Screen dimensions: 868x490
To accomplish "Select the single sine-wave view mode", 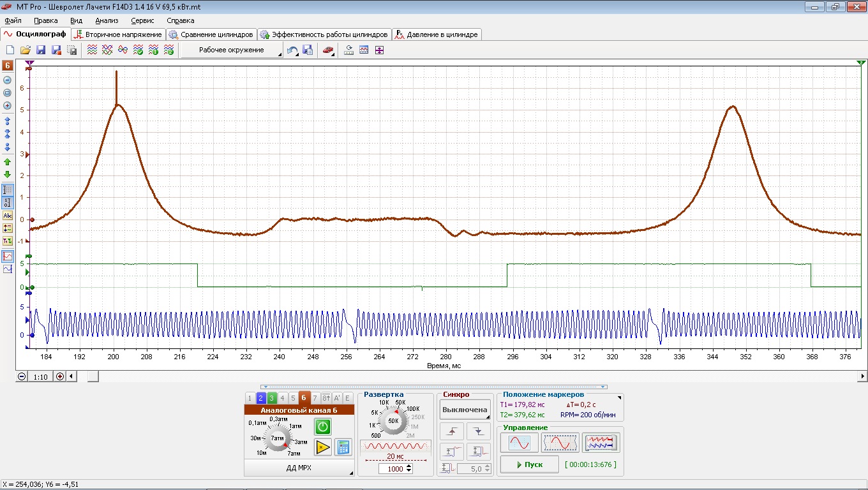I will tap(520, 442).
